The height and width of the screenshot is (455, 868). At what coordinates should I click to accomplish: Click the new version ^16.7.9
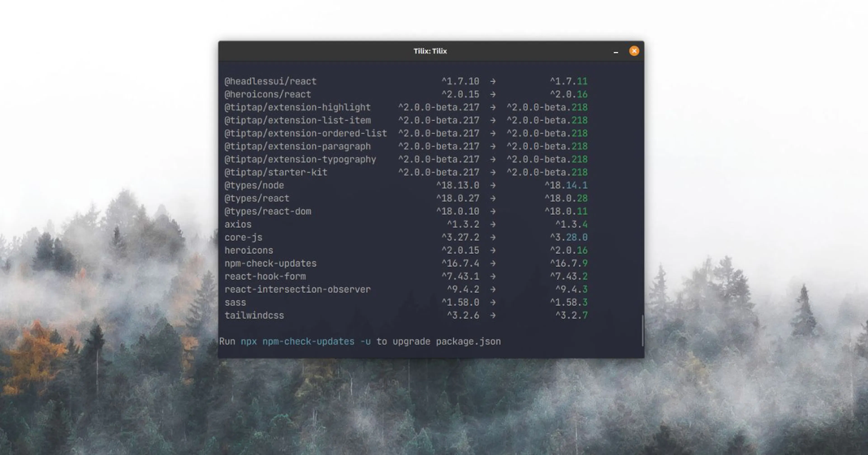[569, 264]
